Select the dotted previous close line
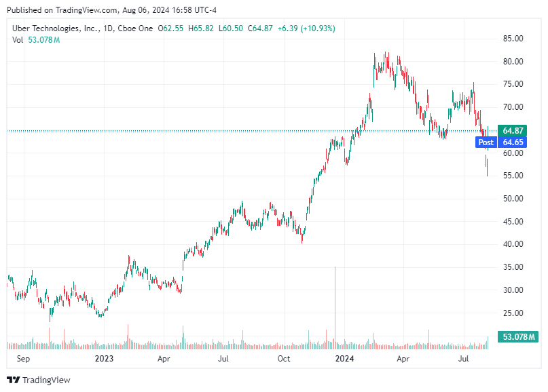548x392 pixels. point(238,130)
